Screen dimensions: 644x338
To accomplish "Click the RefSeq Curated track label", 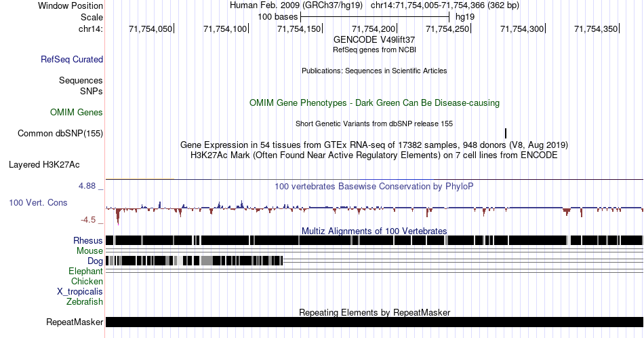I will [x=72, y=59].
